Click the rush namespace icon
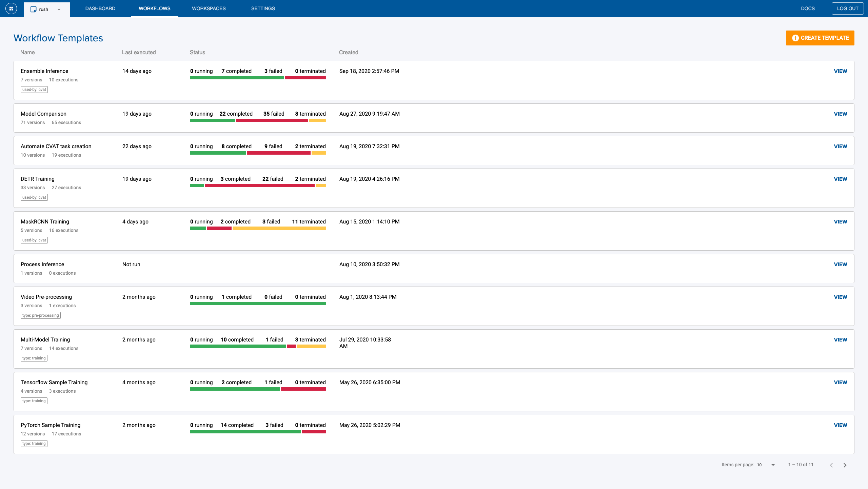Image resolution: width=868 pixels, height=489 pixels. tap(33, 9)
